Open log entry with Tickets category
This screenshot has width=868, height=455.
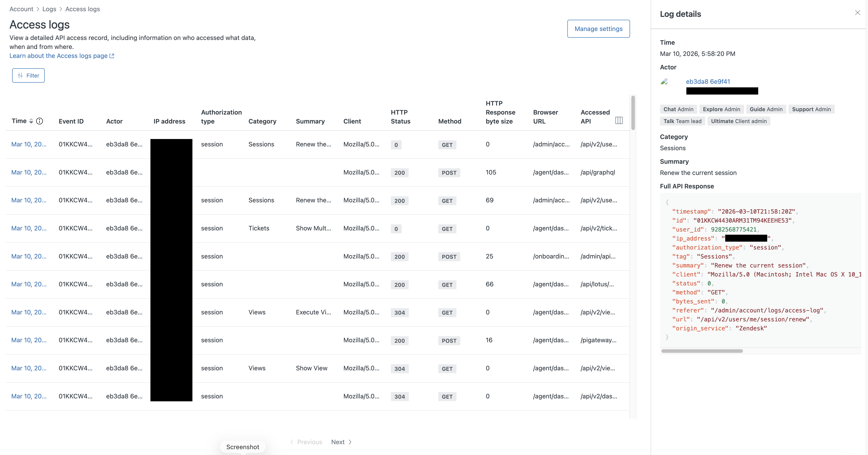29,228
